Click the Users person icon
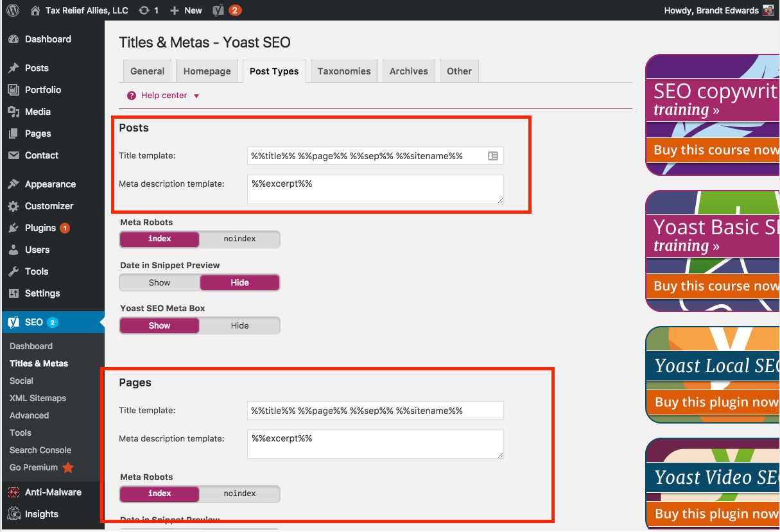 13,250
